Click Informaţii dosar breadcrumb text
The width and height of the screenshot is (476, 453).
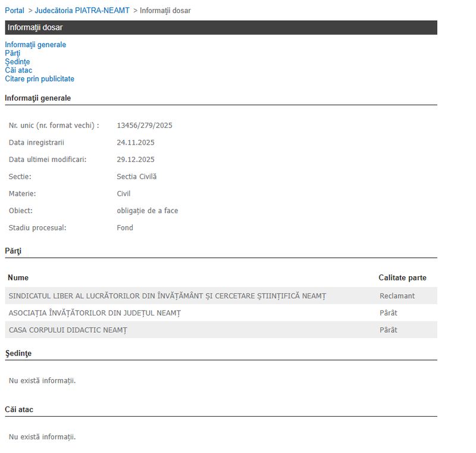click(165, 10)
